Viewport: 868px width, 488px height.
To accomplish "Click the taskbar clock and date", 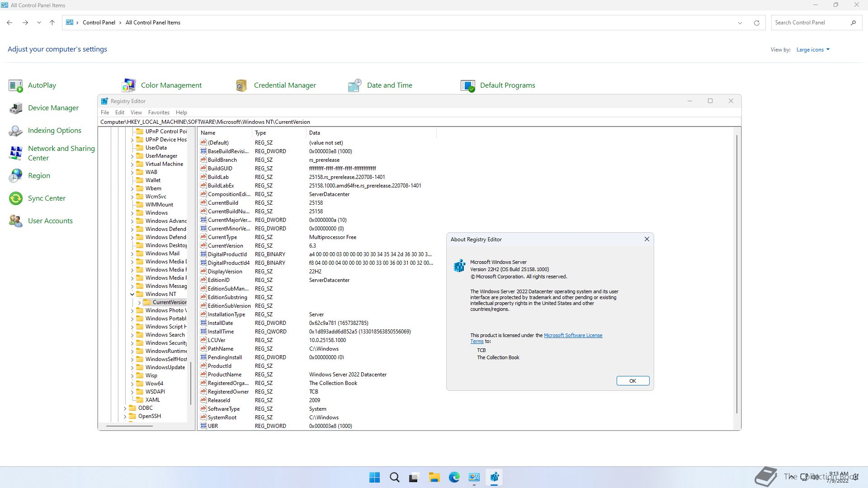I will (x=838, y=477).
